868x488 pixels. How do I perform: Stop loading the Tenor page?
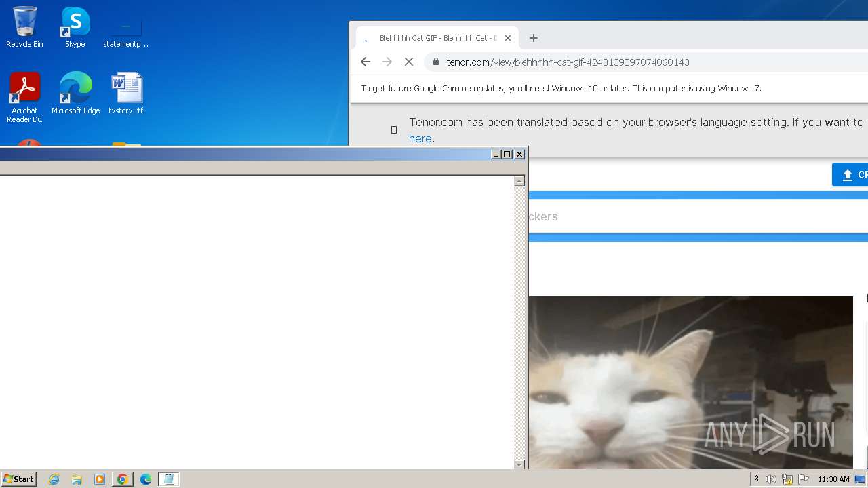409,62
